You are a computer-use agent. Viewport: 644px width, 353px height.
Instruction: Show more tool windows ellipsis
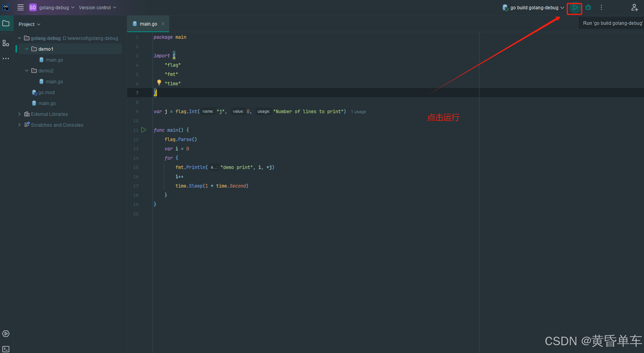click(6, 59)
